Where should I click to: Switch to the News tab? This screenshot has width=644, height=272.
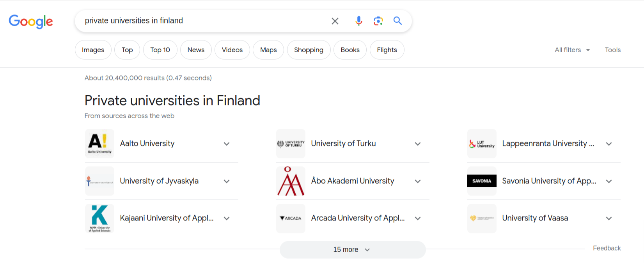(196, 50)
